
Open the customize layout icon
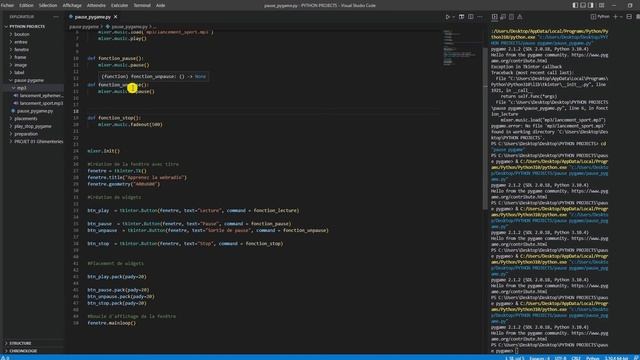tap(601, 5)
